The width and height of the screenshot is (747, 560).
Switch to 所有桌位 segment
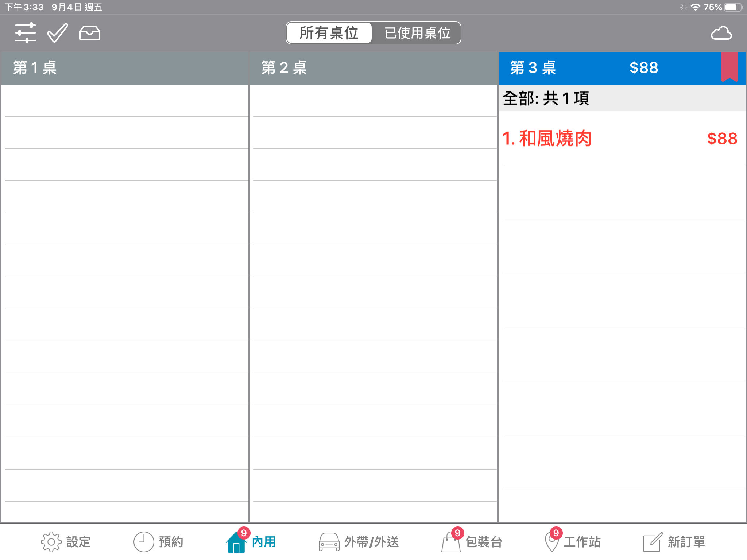click(x=329, y=33)
